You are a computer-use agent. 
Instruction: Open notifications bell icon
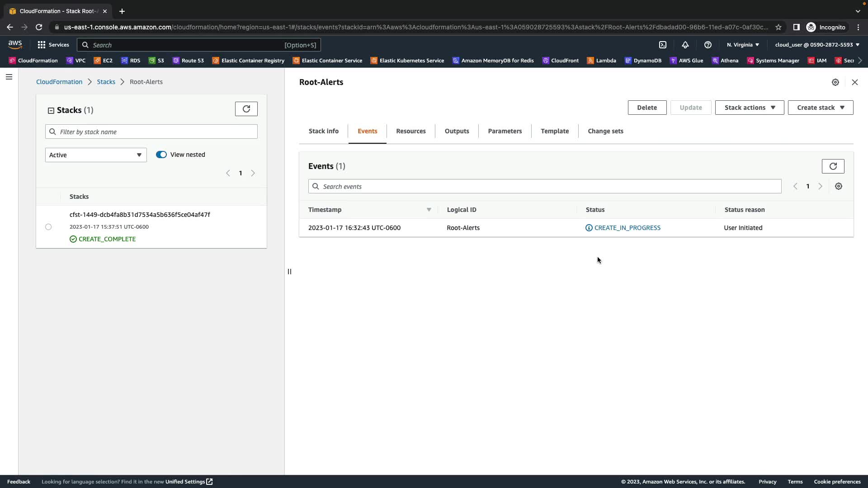pos(685,45)
